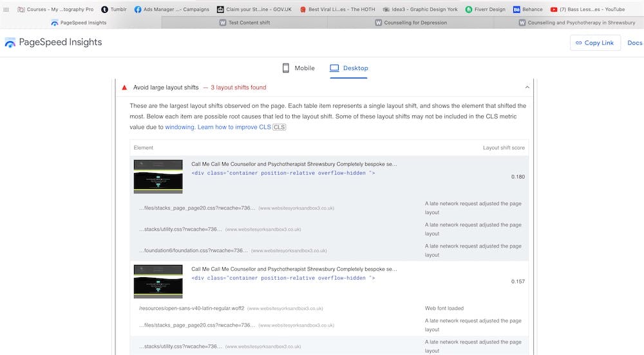Click the CLS badge label

pyautogui.click(x=279, y=127)
